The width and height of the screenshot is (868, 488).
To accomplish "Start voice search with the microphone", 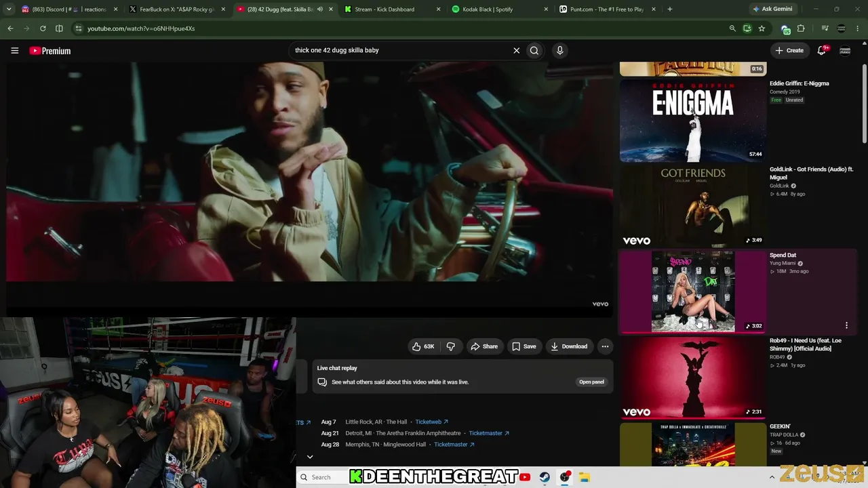I will (559, 50).
